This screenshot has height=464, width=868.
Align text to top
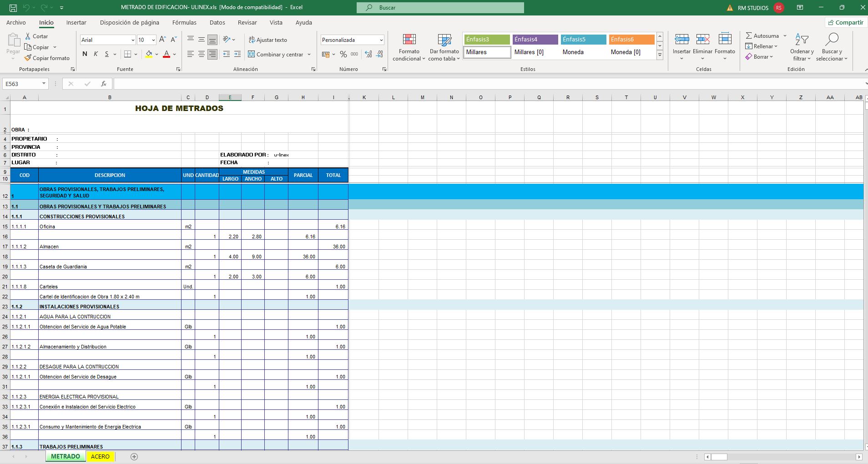tap(191, 40)
